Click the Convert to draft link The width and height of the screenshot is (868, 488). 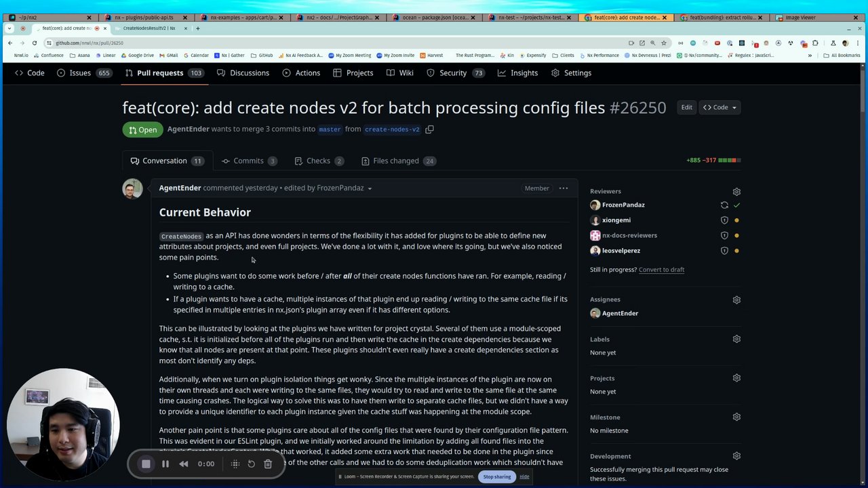tap(661, 270)
